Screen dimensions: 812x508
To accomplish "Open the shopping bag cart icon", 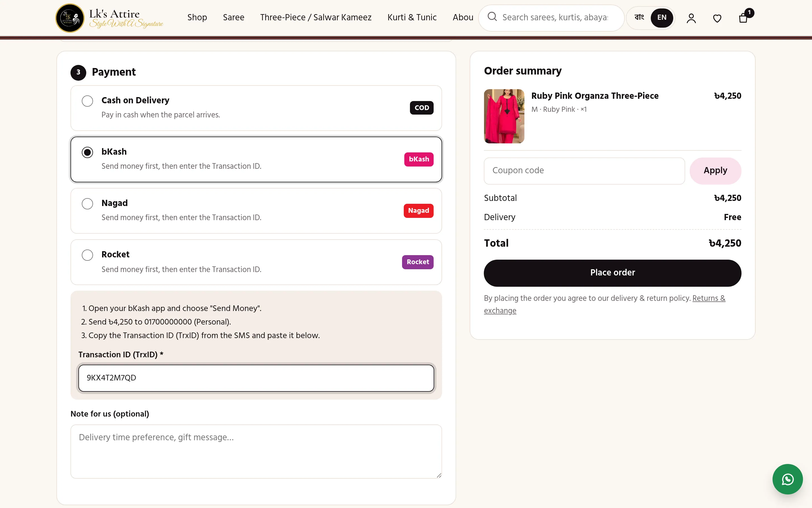I will [743, 17].
